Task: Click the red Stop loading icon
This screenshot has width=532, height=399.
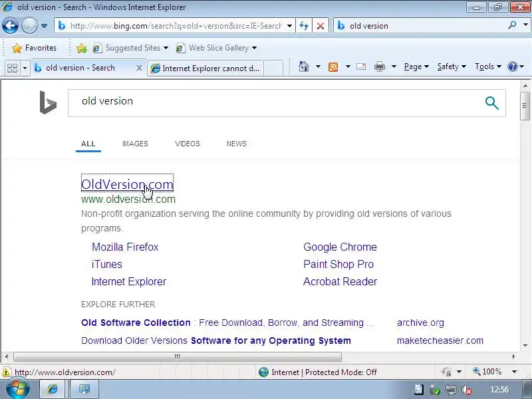Action: 320,26
